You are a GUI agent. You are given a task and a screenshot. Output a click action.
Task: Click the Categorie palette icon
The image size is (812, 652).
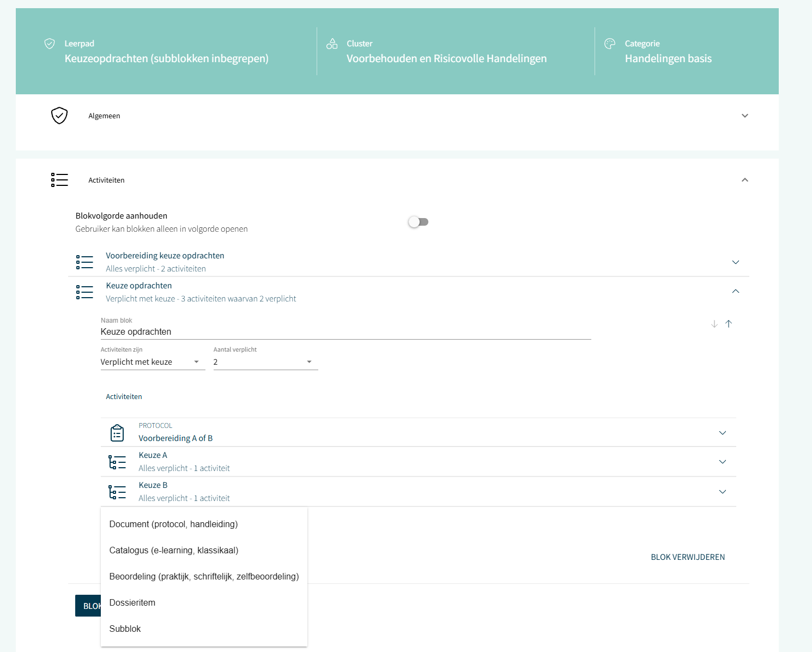(610, 44)
